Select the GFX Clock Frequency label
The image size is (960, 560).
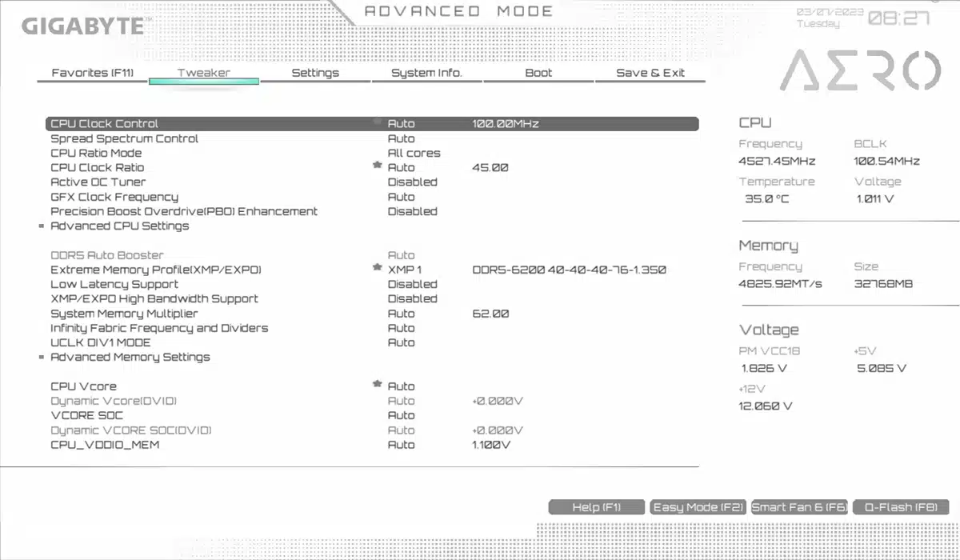114,197
